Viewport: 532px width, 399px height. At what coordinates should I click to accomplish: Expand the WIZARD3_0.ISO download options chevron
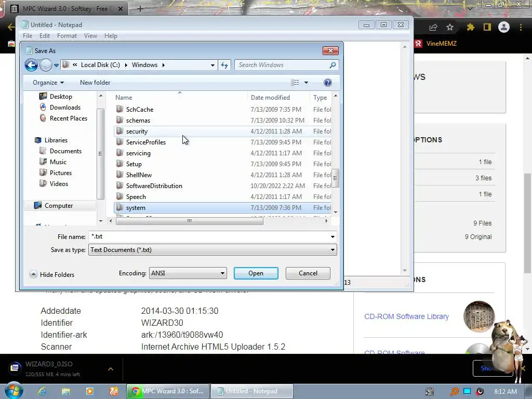coord(111,369)
